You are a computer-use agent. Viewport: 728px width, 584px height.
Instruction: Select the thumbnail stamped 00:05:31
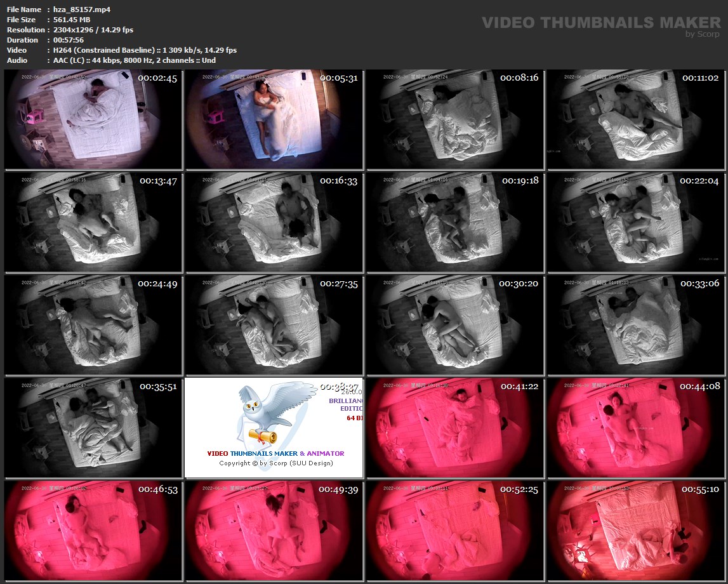[x=274, y=120]
